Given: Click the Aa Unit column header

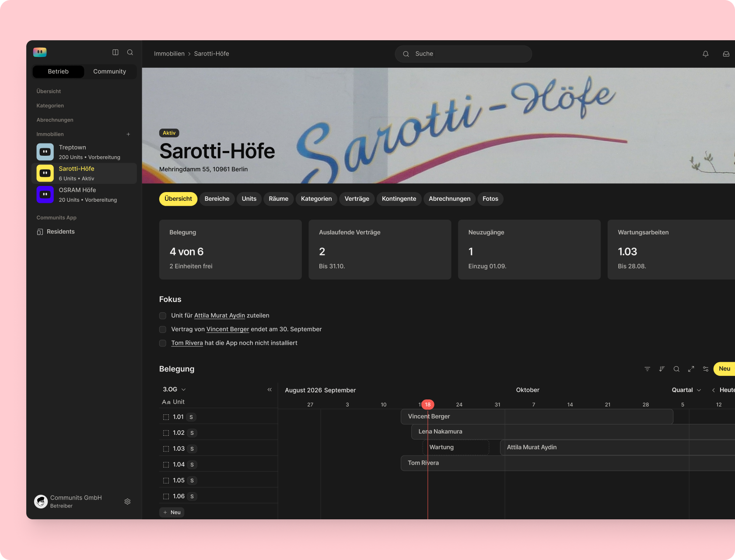Looking at the screenshot, I should 173,402.
